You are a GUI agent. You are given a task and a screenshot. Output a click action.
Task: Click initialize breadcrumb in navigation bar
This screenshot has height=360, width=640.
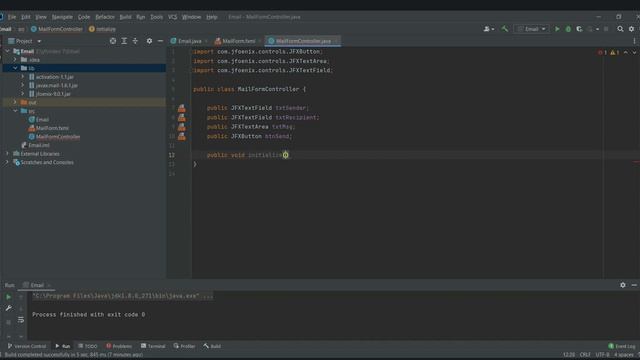coord(102,29)
